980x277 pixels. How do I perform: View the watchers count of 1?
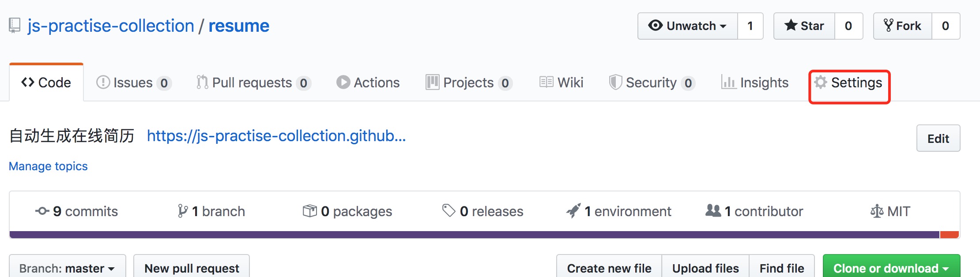750,26
